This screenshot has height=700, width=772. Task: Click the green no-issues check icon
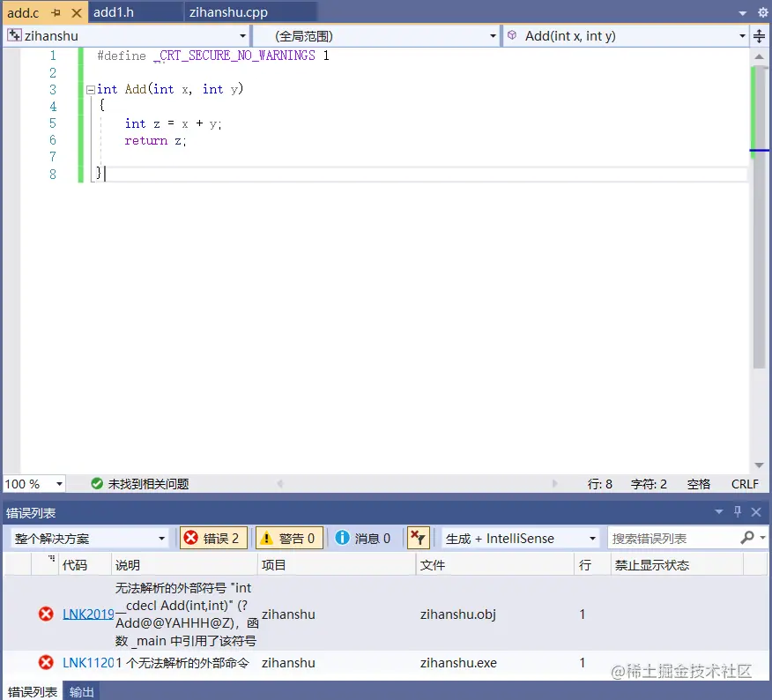tap(97, 484)
